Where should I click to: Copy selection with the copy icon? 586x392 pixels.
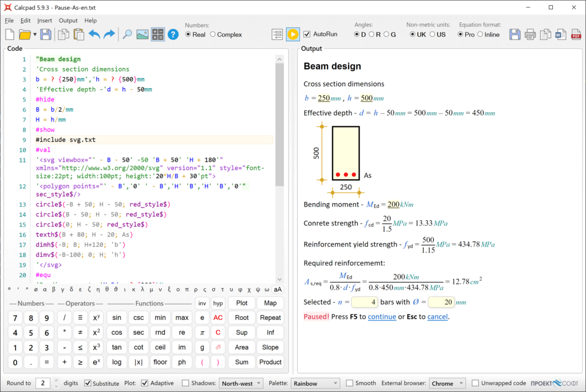63,35
